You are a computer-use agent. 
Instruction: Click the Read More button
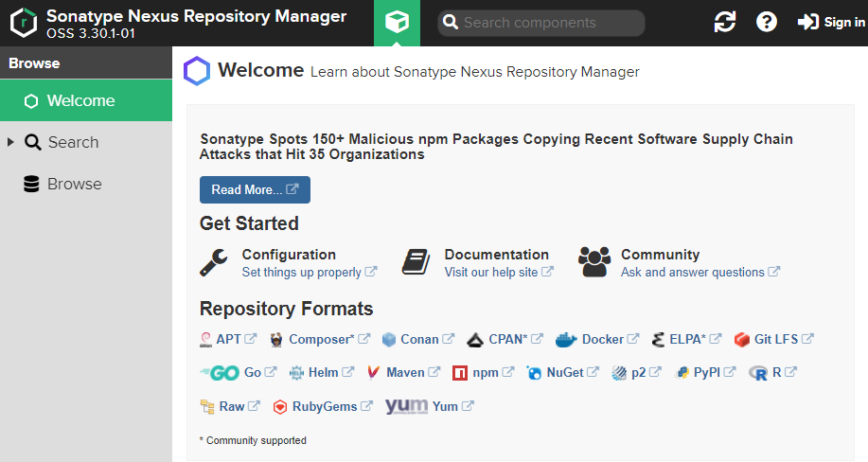click(255, 189)
